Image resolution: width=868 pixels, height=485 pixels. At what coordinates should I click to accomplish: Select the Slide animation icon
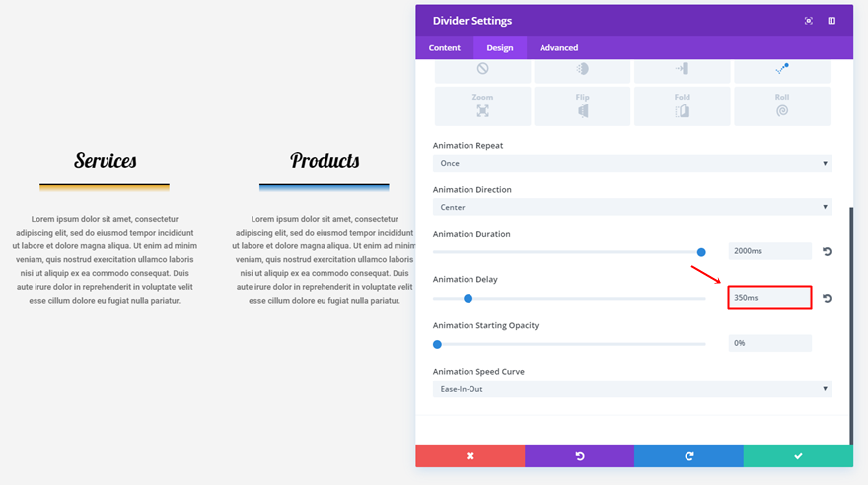682,69
